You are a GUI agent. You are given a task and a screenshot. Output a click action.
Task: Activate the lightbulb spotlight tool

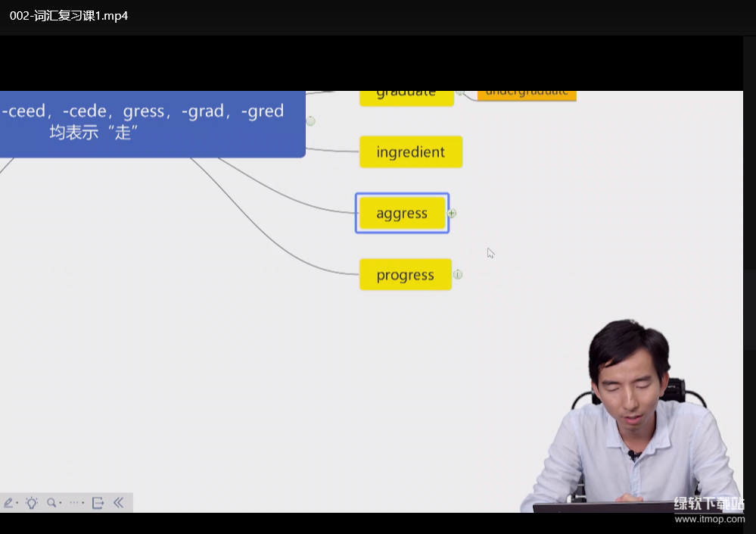tap(31, 503)
